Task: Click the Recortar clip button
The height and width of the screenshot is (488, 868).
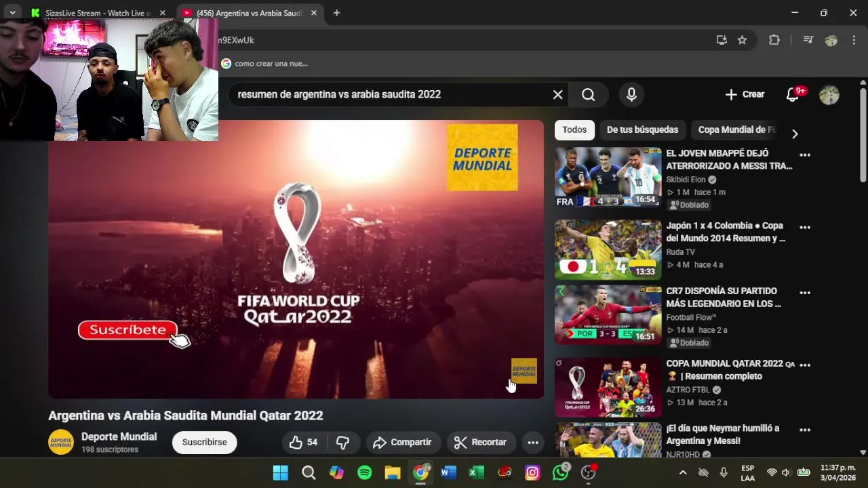Action: coord(481,443)
